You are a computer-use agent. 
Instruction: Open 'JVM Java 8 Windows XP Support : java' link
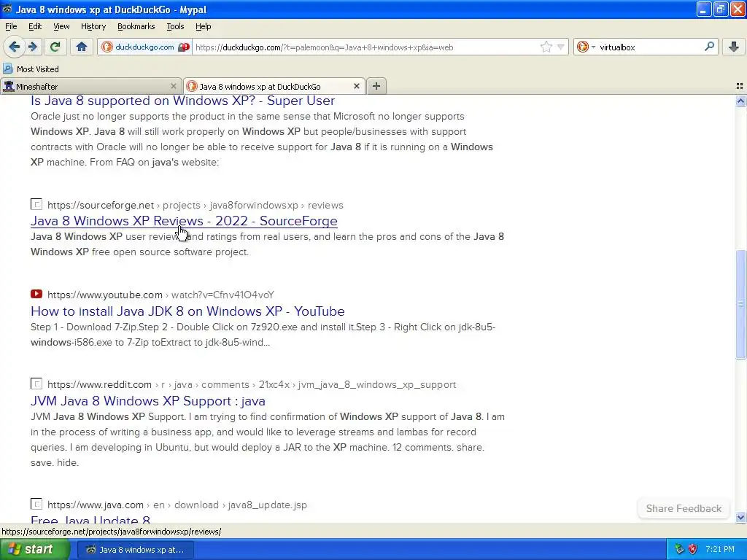pos(147,401)
